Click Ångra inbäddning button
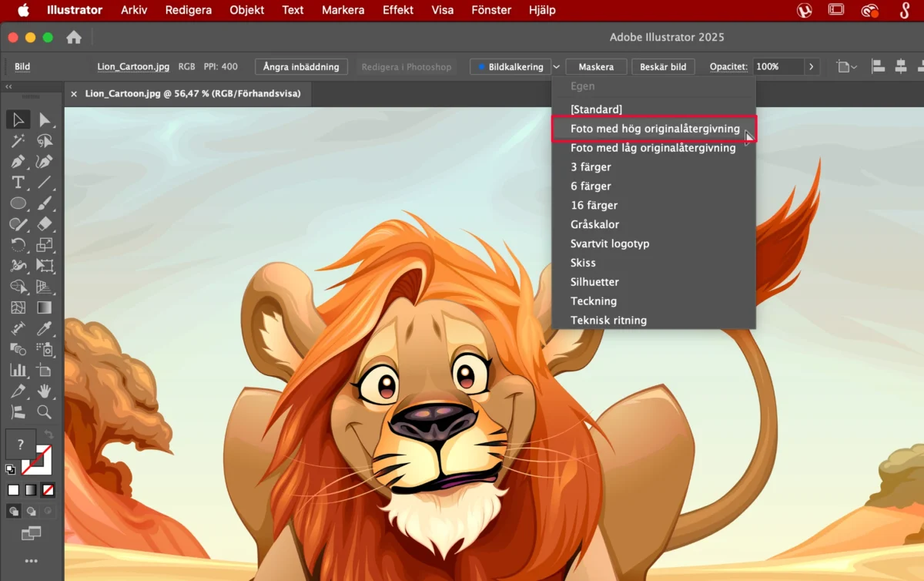Screen dimensions: 924x581 click(301, 67)
